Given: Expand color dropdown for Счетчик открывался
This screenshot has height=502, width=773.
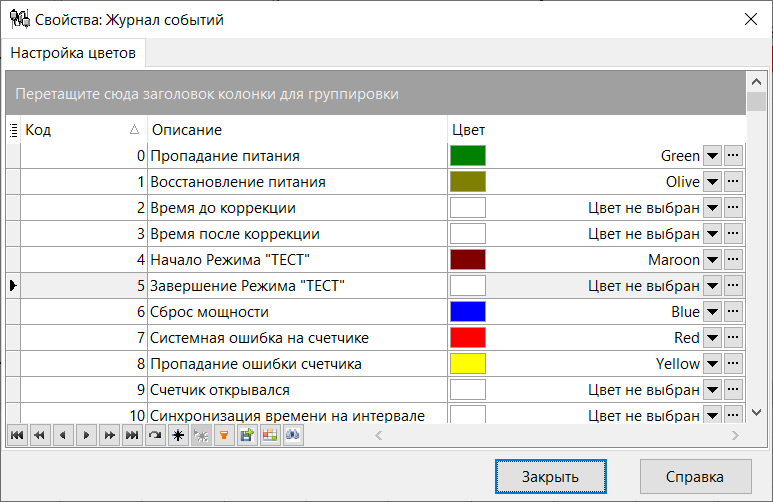Looking at the screenshot, I should pos(712,390).
